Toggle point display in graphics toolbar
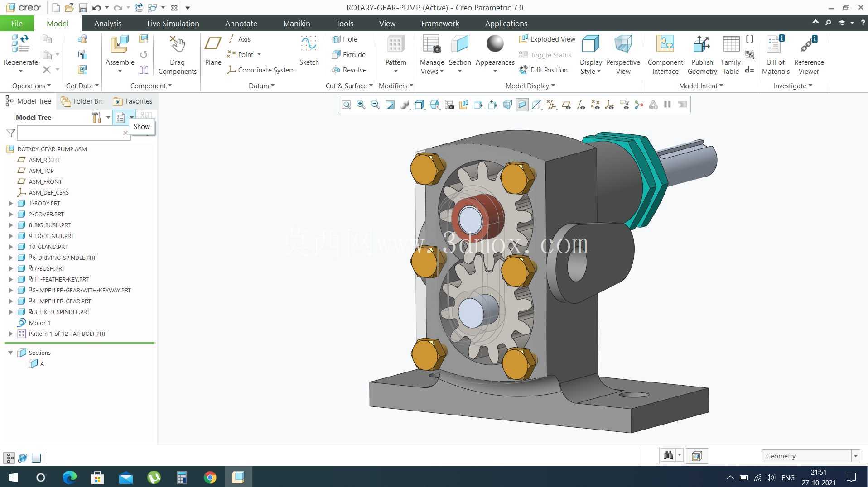 coord(595,105)
